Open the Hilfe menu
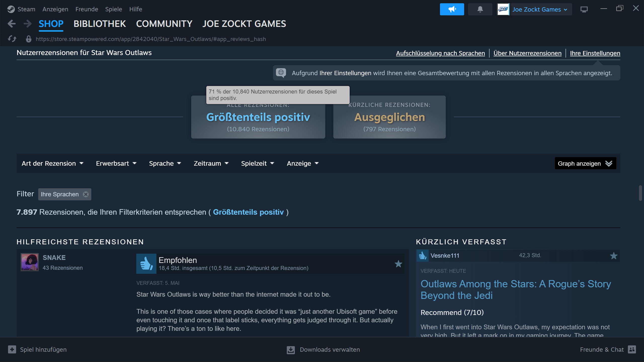Screen dimensions: 644x362 click(136, 9)
